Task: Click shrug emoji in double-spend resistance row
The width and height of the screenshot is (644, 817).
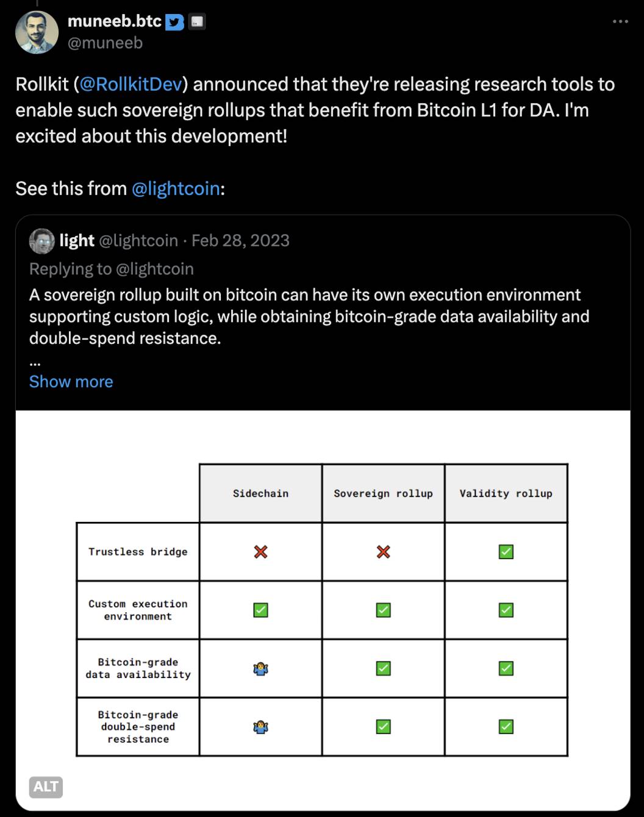Action: (x=260, y=727)
